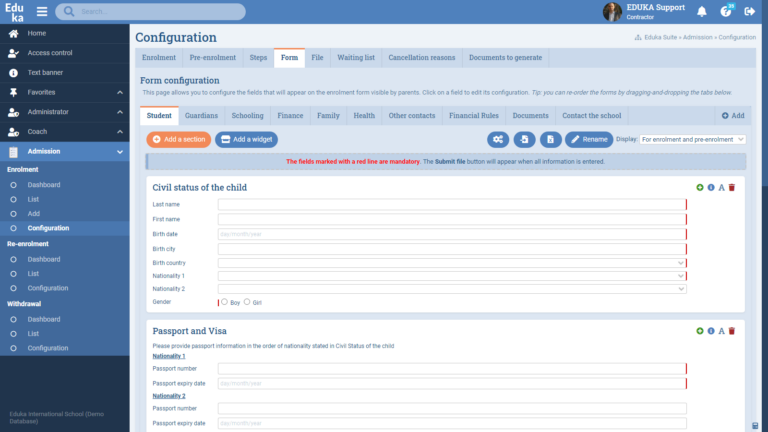Click the help question mark icon
Image resolution: width=768 pixels, height=432 pixels.
coord(726,12)
